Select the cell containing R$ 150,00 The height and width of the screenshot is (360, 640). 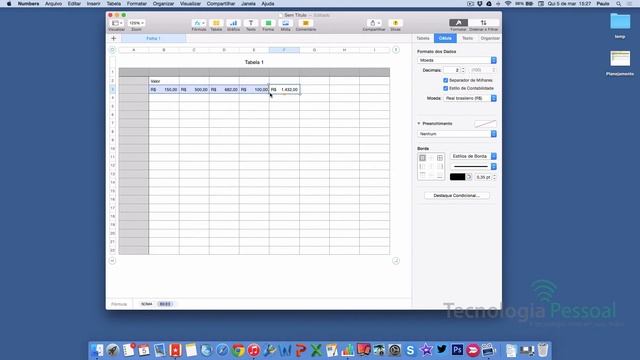click(x=164, y=89)
